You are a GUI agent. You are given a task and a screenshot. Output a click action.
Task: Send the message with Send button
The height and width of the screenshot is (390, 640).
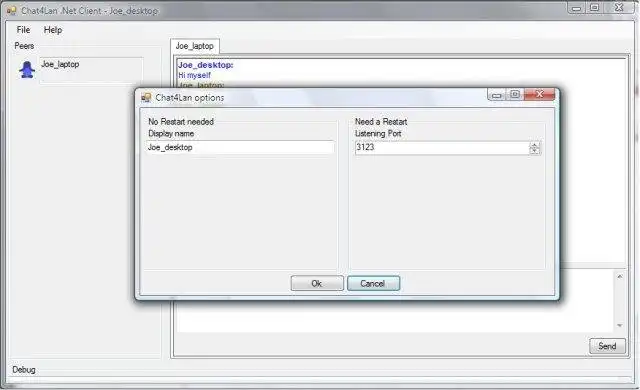pos(607,346)
